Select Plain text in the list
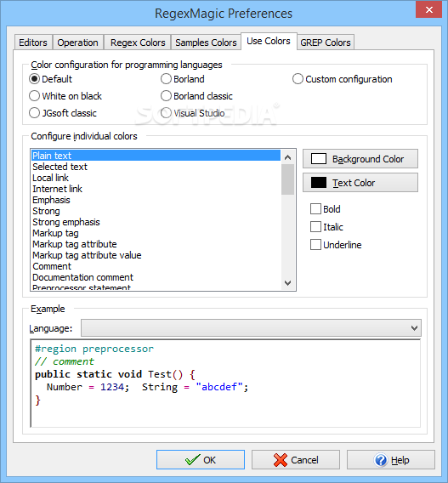Image resolution: width=448 pixels, height=483 pixels. [x=156, y=156]
